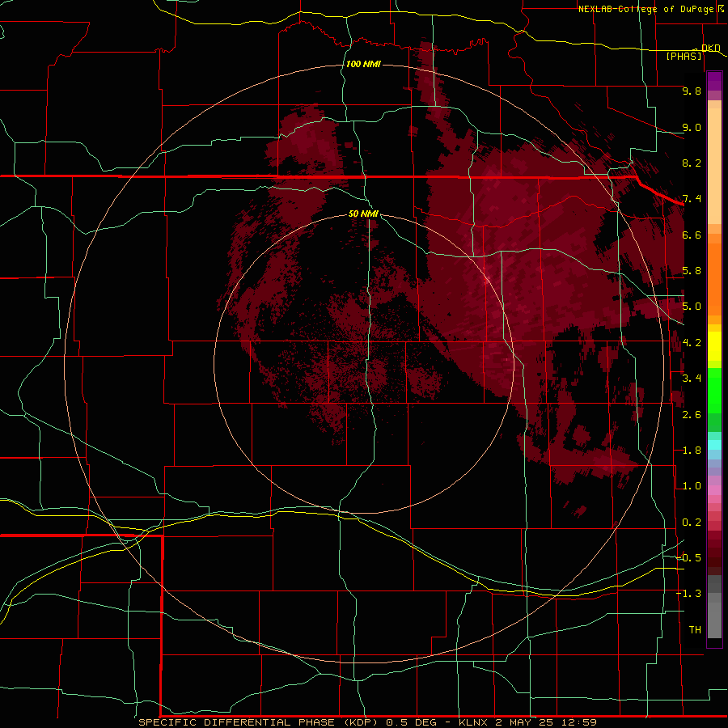Click the DKD label at the top right
This screenshot has height=728, width=728.
click(x=711, y=48)
